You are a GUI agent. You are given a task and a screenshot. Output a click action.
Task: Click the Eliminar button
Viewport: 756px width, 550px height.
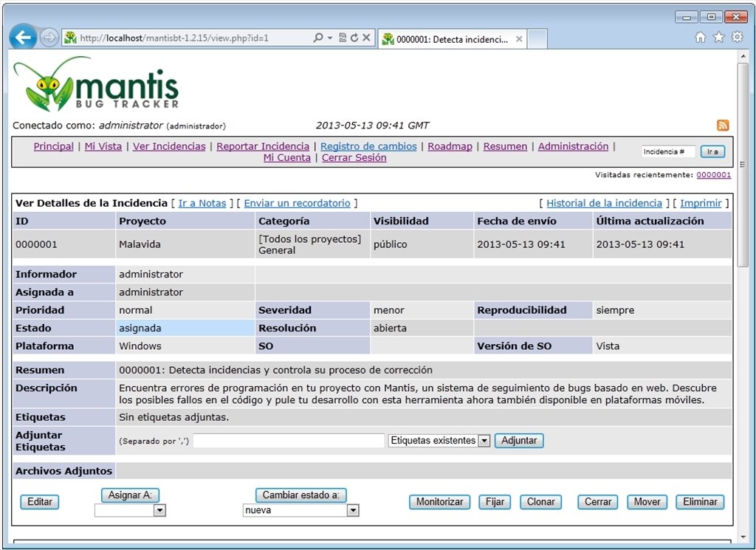(700, 502)
